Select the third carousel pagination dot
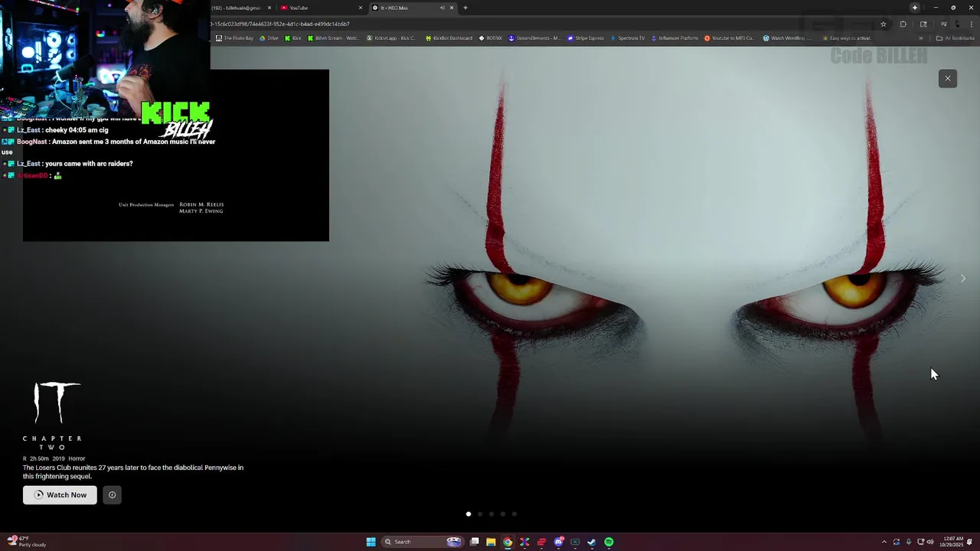The height and width of the screenshot is (551, 980). [492, 514]
